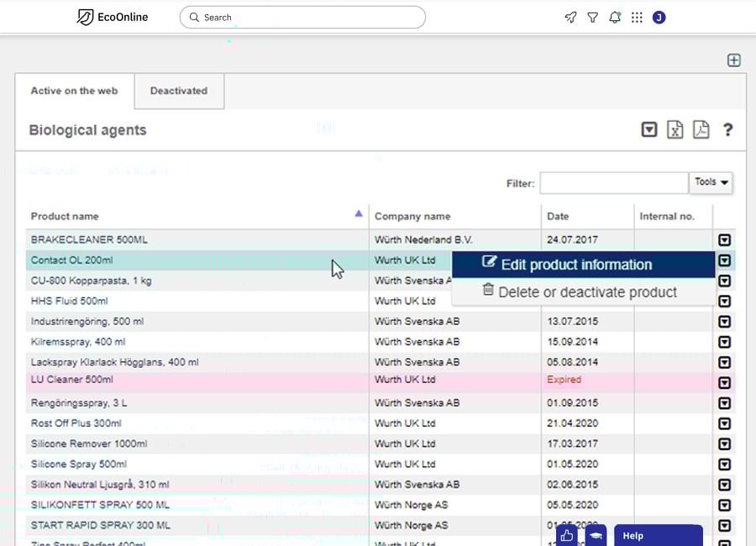Sort by Internal no. column
This screenshot has width=756, height=546.
point(667,217)
